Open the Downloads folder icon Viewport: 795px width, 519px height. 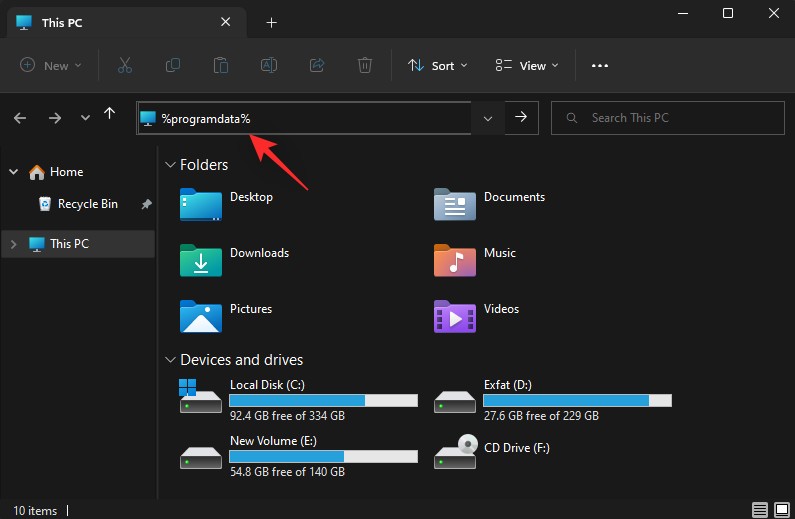(201, 261)
